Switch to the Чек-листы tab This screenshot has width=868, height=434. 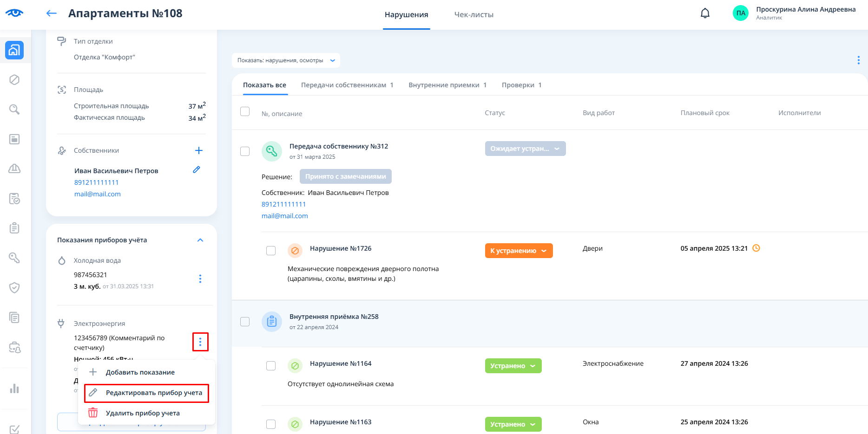[x=473, y=15]
